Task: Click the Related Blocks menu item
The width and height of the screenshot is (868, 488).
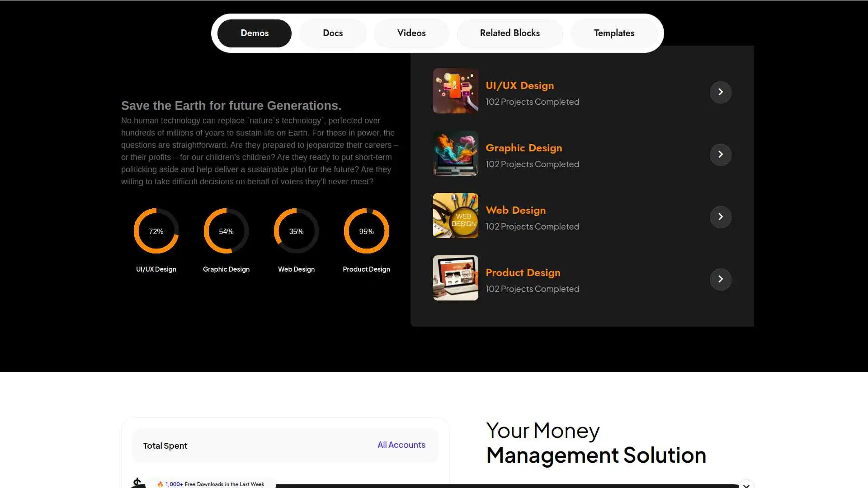Action: [x=509, y=33]
